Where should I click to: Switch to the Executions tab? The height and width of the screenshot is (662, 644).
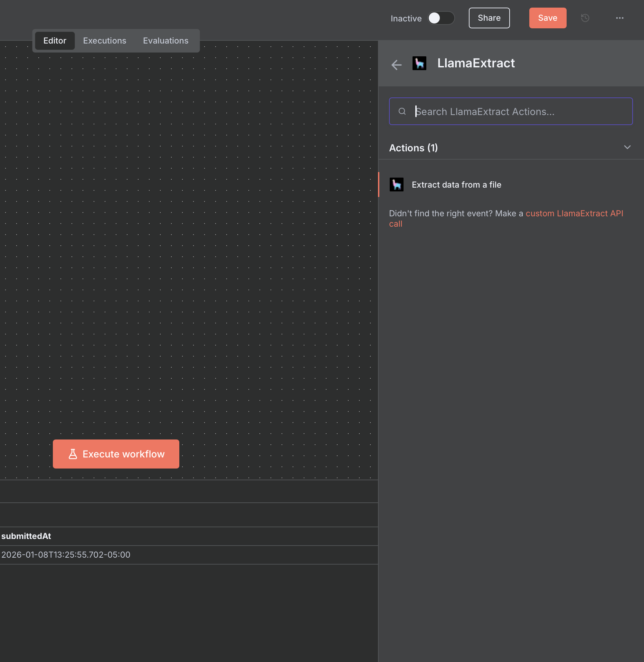click(x=104, y=41)
